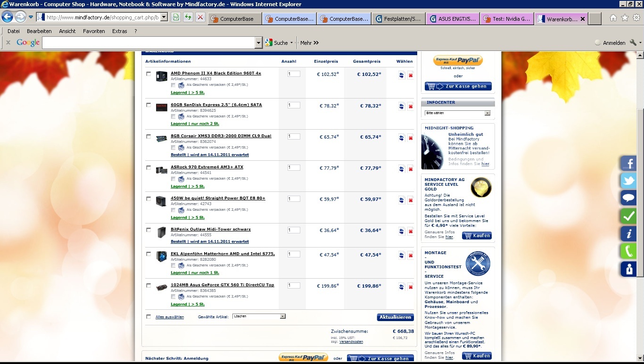The height and width of the screenshot is (364, 644).
Task: Open the Bearbeiten menu
Action: [39, 31]
